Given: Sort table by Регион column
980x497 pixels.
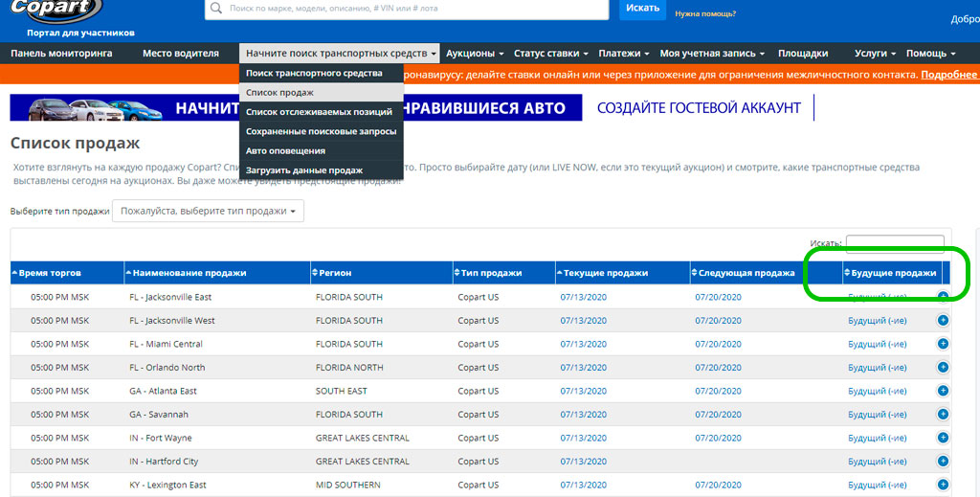Looking at the screenshot, I should coord(381,273).
